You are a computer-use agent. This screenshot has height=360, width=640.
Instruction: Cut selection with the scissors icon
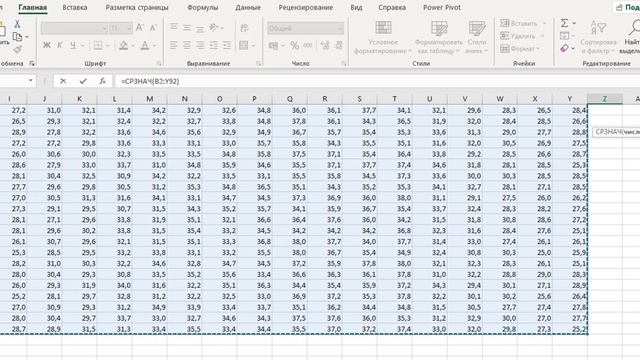[17, 24]
